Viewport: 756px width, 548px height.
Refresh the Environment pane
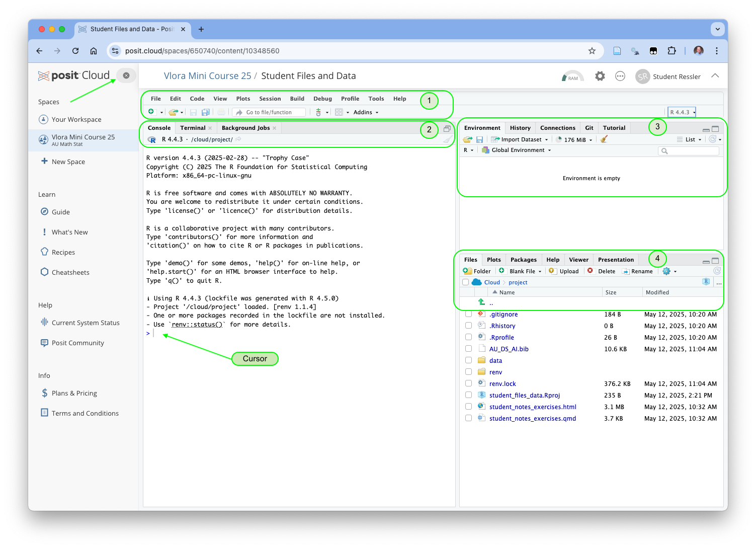tap(713, 139)
